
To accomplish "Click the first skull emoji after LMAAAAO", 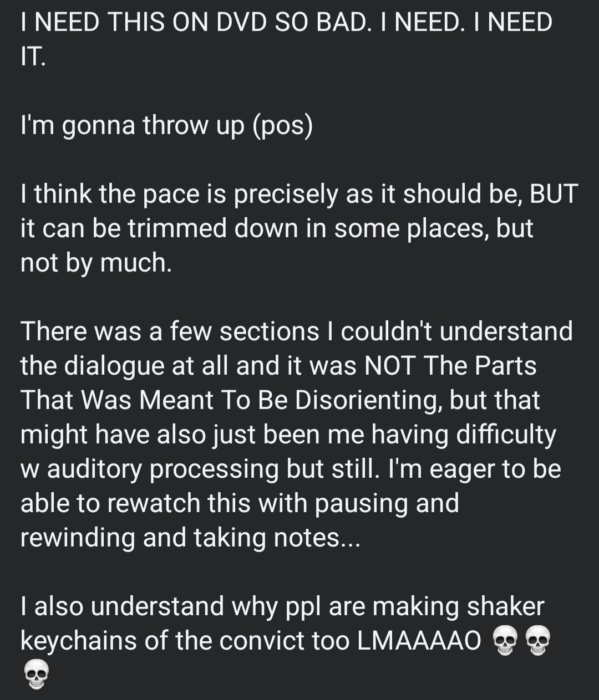I will pos(505,641).
